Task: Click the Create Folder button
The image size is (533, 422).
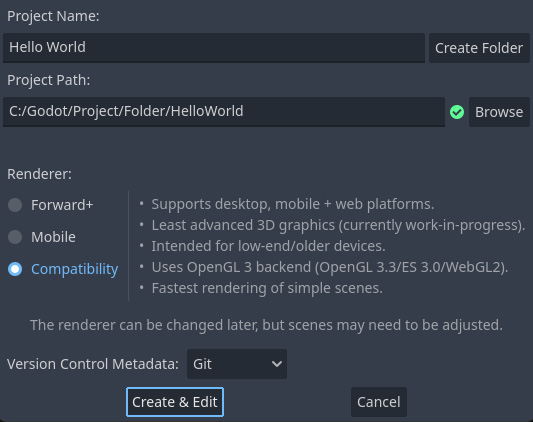Action: coord(479,48)
